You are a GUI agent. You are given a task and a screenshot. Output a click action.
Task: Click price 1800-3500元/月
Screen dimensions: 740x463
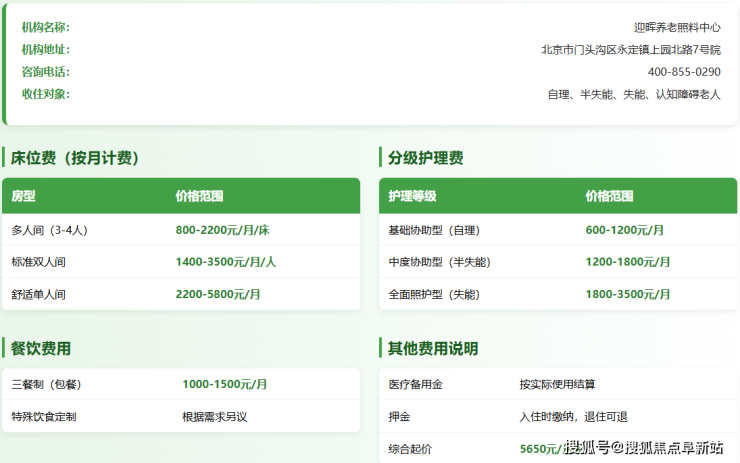tap(628, 294)
